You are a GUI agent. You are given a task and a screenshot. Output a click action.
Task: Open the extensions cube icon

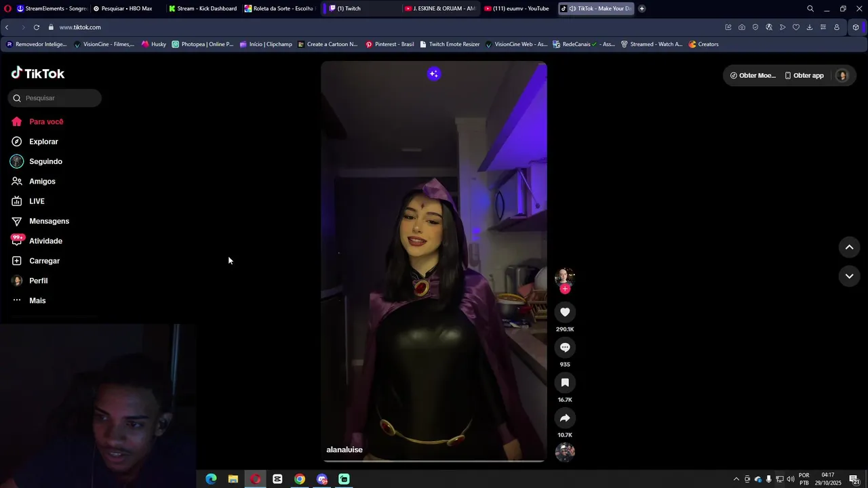click(856, 27)
